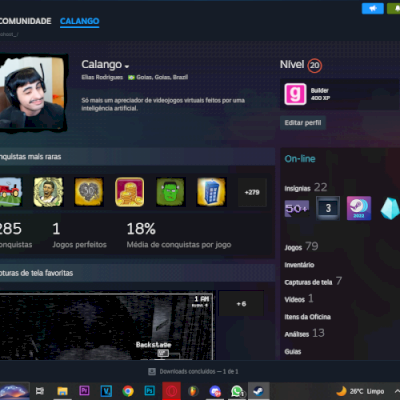Open the Nível 20 level badge
This screenshot has width=400, height=400.
point(314,65)
